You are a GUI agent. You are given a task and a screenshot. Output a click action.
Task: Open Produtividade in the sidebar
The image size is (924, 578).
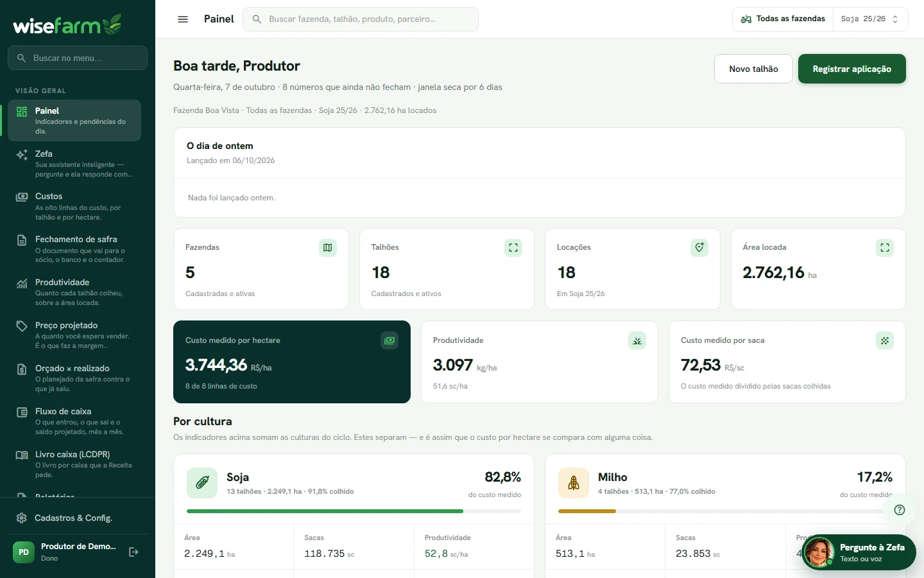point(74,292)
